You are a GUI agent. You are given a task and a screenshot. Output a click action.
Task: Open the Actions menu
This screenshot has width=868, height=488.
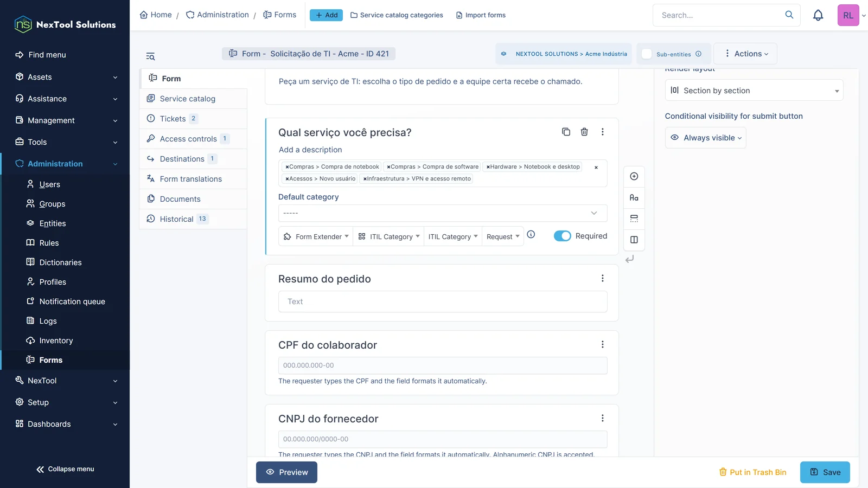pyautogui.click(x=745, y=54)
